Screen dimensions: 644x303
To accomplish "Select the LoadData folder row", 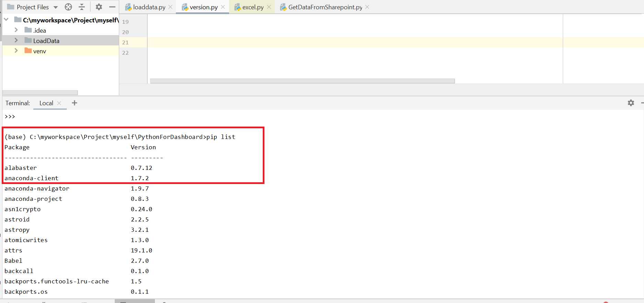I will (x=60, y=41).
